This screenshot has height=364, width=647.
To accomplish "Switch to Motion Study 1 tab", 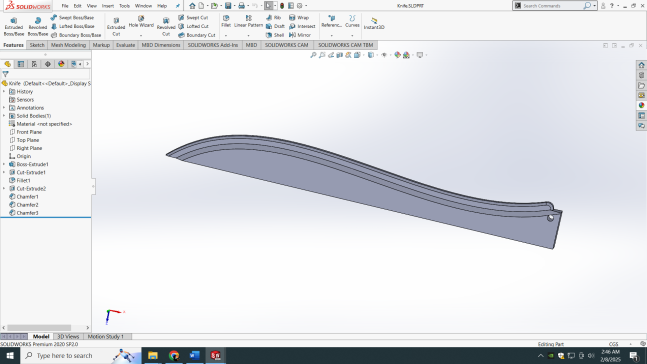I will tap(105, 337).
